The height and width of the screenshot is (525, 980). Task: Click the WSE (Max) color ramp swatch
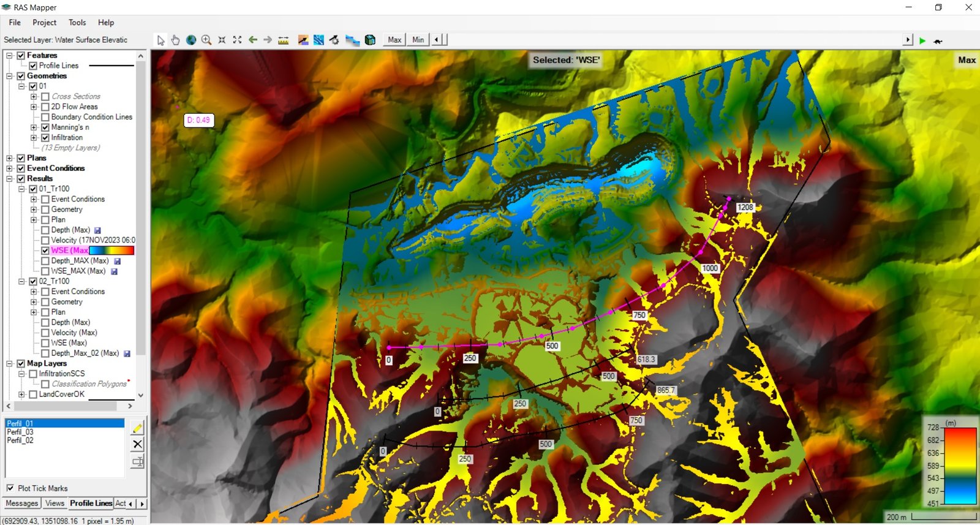[x=111, y=251]
